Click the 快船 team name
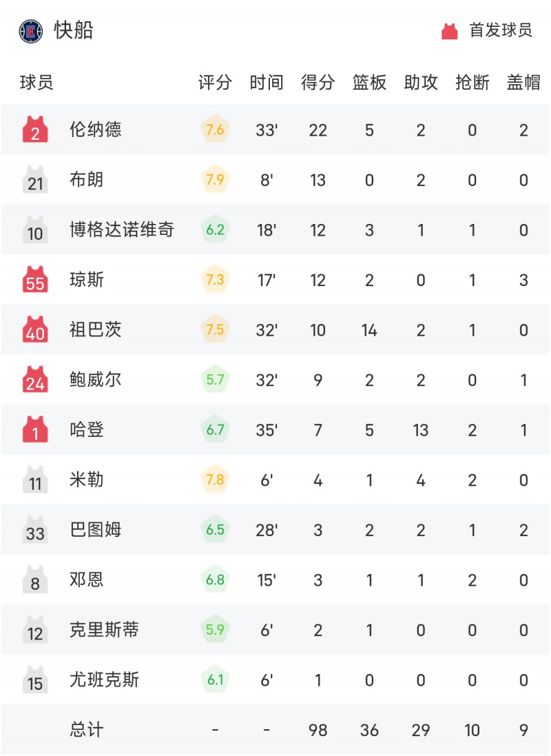 pyautogui.click(x=73, y=30)
